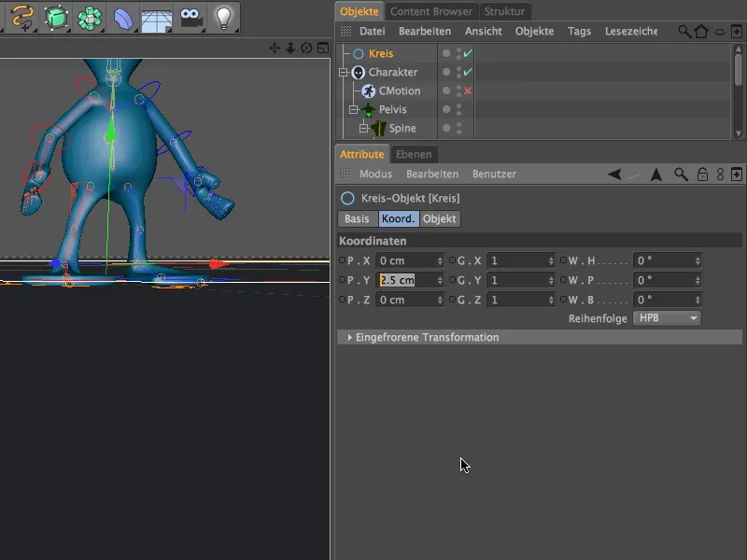Click Attribute Manager up arrow icon
This screenshot has height=560, width=747.
pos(656,175)
